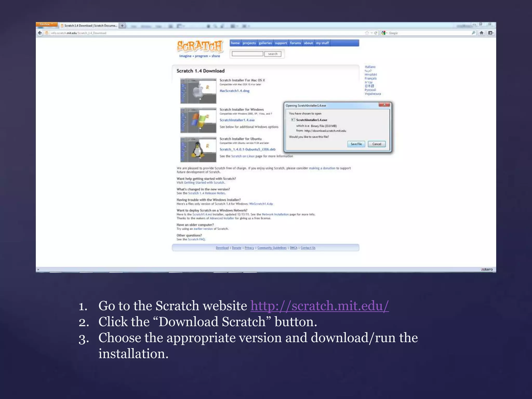Viewport: 532px width, 399px height.
Task: Click Cancel in the download dialog
Action: tap(377, 144)
